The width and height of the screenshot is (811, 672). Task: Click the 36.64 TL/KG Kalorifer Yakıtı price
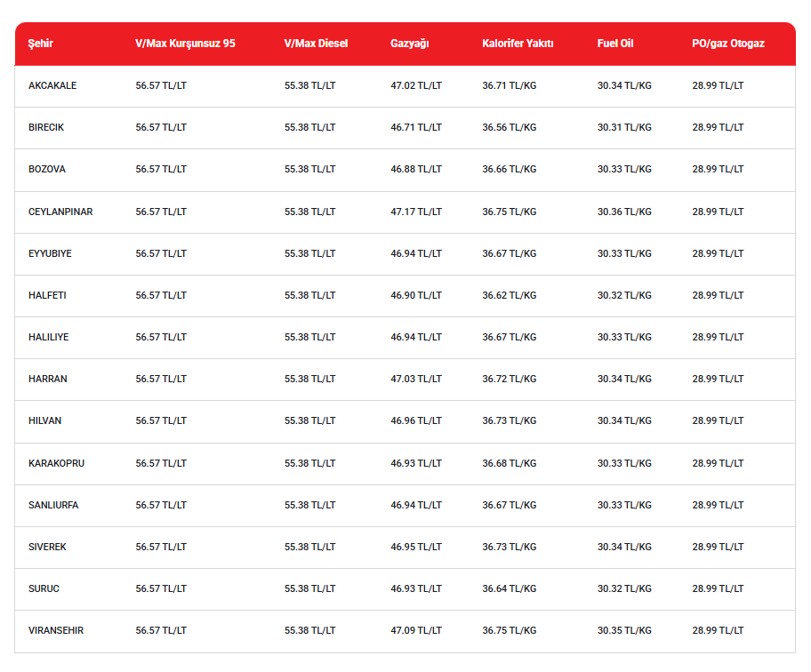pyautogui.click(x=510, y=588)
